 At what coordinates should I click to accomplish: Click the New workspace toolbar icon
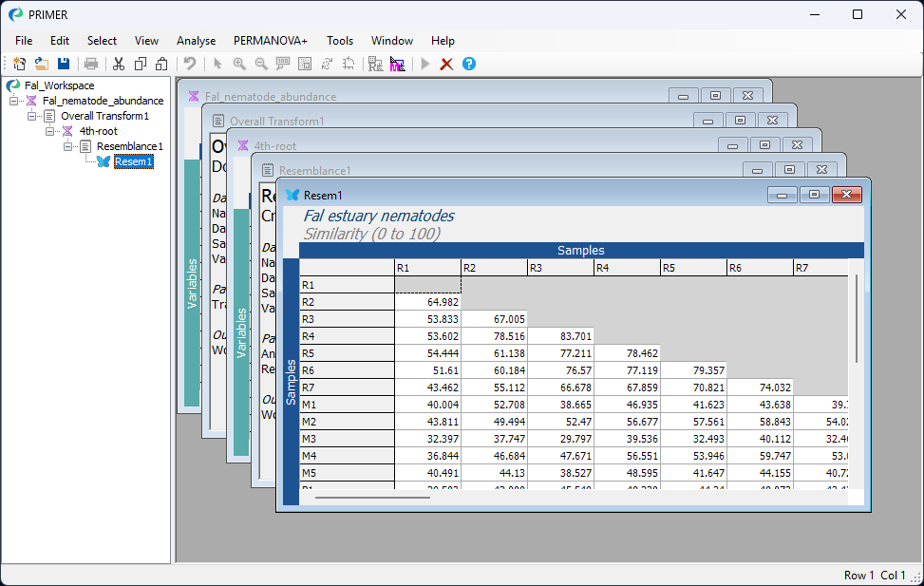tap(19, 64)
